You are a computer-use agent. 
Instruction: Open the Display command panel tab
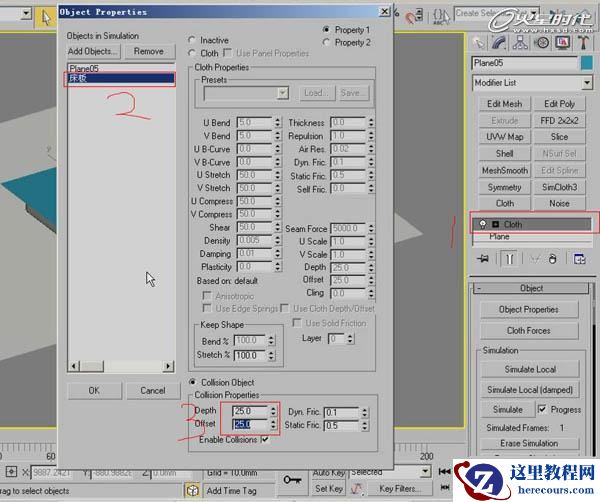[x=563, y=43]
